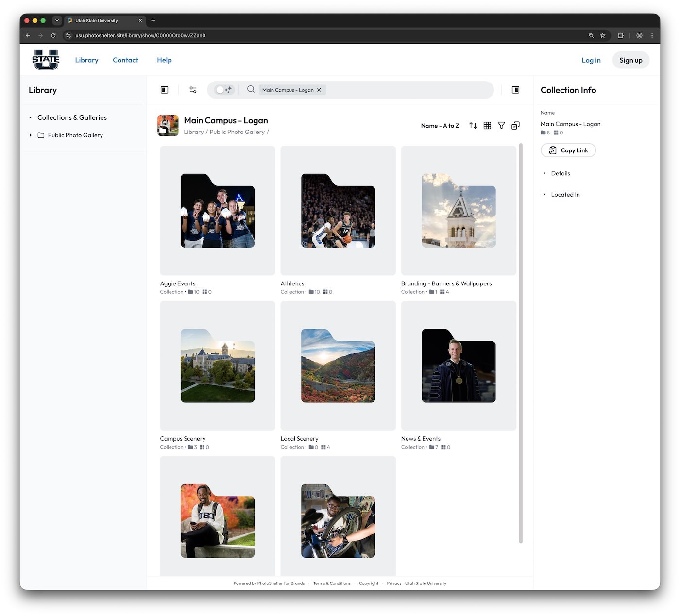The width and height of the screenshot is (680, 616).
Task: Bookmark this page with the star icon
Action: (603, 35)
